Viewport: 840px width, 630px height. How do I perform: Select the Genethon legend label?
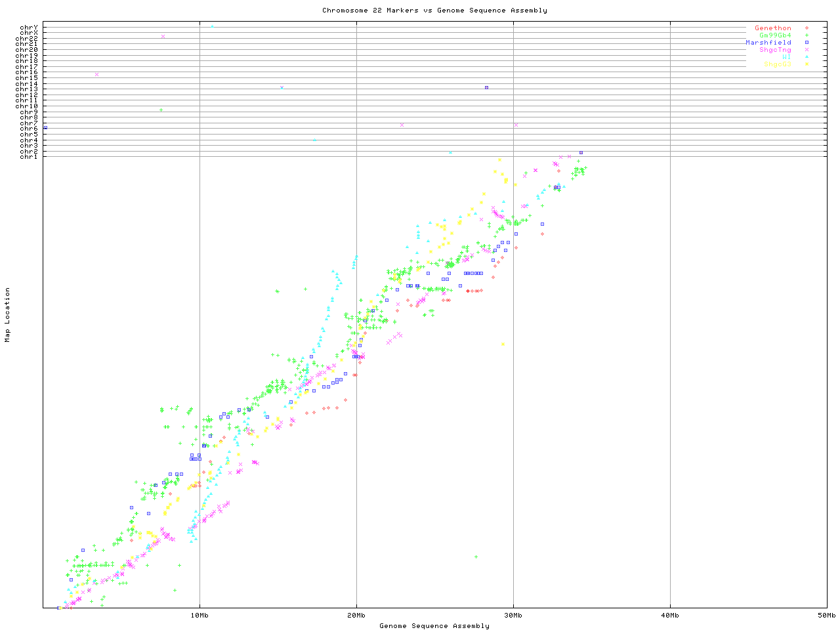point(772,28)
